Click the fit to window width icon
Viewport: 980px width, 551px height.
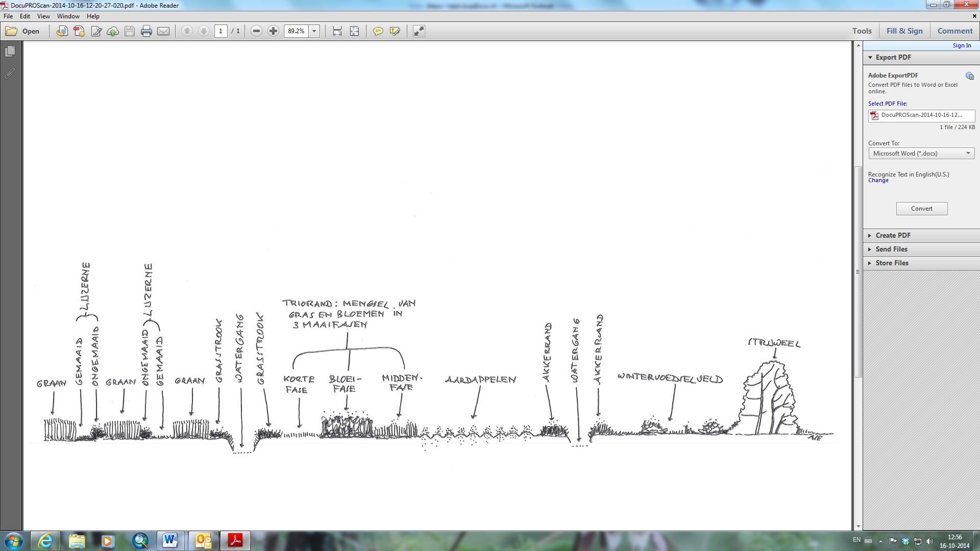pos(337,31)
